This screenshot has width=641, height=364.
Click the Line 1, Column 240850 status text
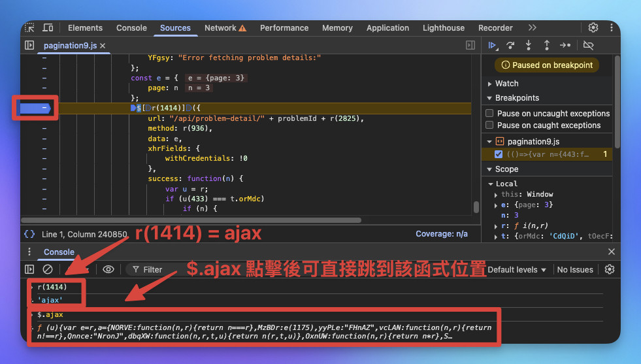point(84,235)
